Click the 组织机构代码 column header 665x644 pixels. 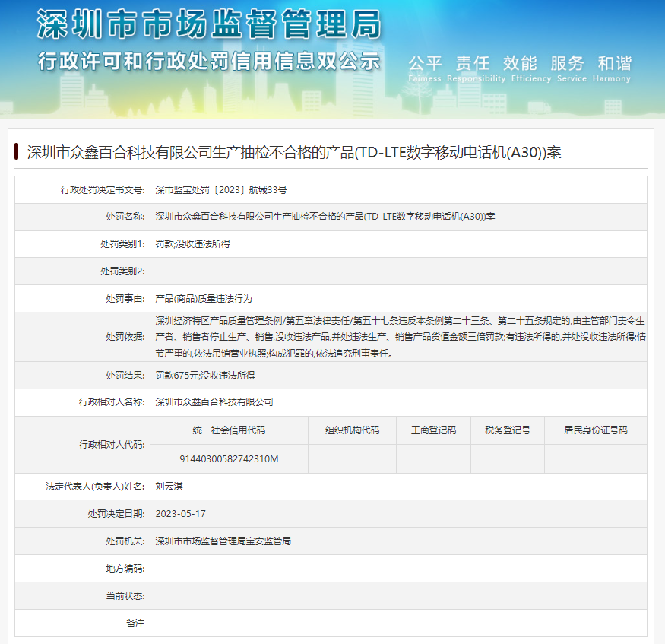point(352,430)
